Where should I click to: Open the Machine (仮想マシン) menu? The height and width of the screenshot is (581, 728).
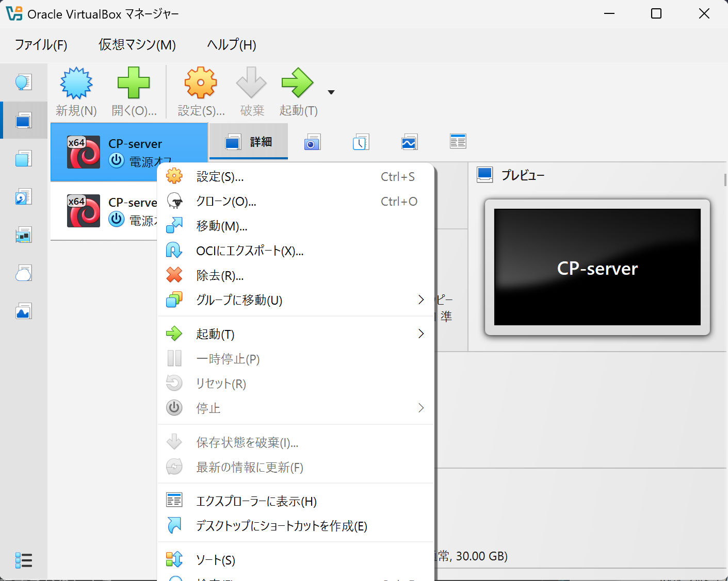(137, 45)
